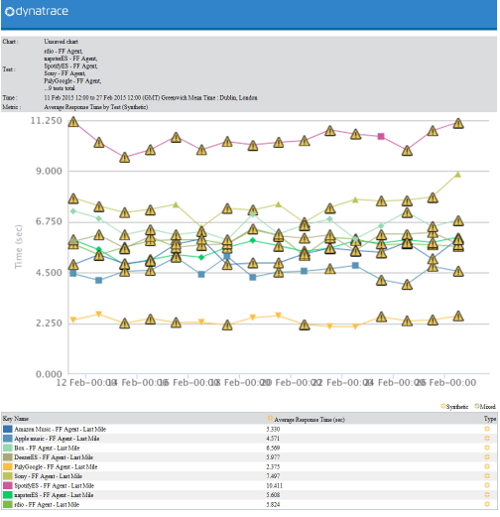Viewport: 500px width, 517px height.
Task: Click the 5.824 response time value
Action: coord(273,504)
